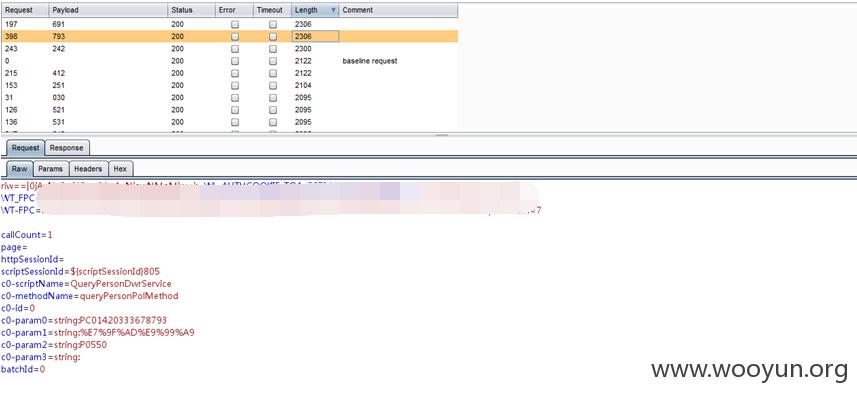Toggle Timeout checkbox for baseline request row

273,61
